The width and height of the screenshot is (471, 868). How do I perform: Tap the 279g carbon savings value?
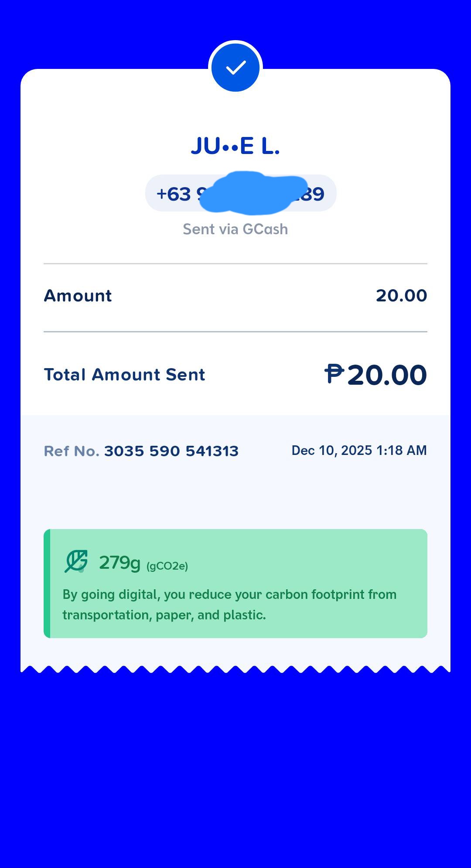[x=119, y=563]
